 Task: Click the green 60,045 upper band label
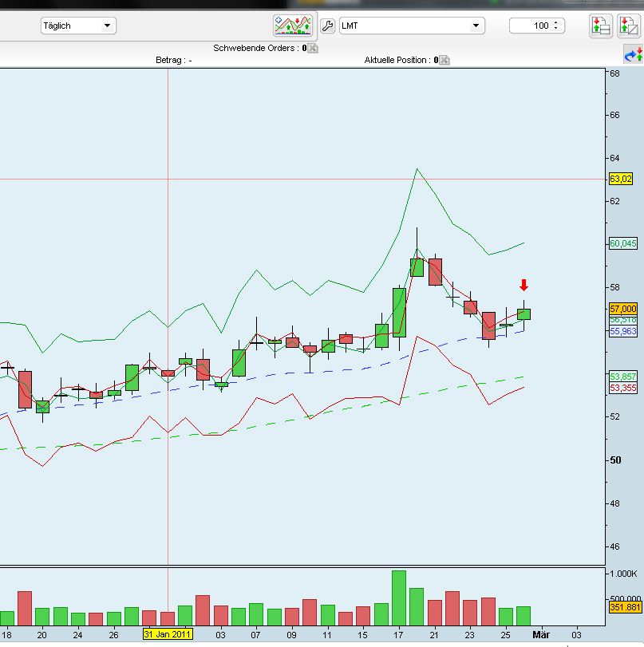click(622, 243)
